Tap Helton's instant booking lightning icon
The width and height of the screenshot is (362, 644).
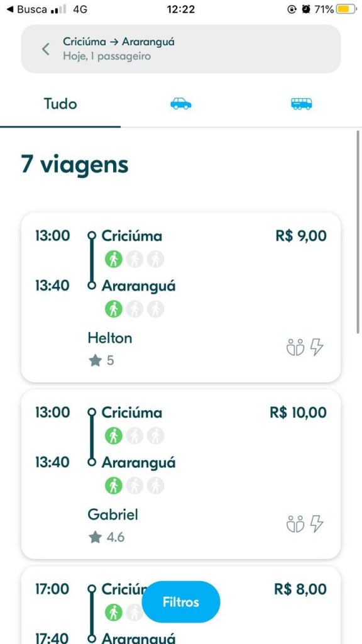tap(317, 347)
